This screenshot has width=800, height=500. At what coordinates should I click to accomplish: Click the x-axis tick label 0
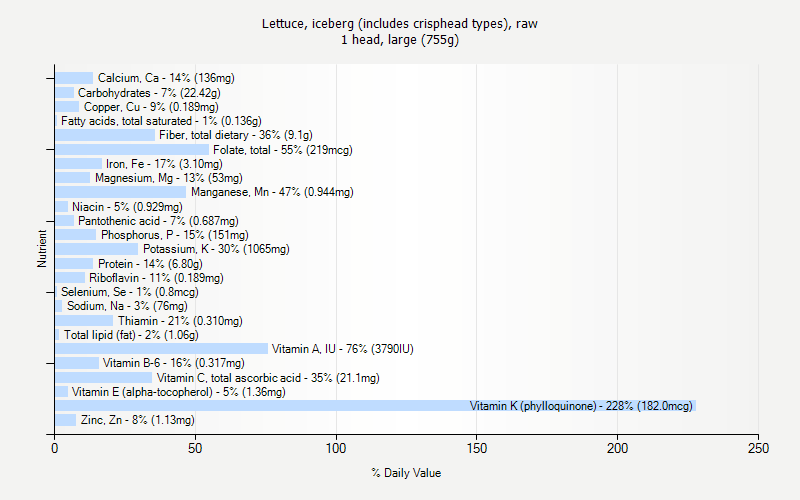click(55, 448)
